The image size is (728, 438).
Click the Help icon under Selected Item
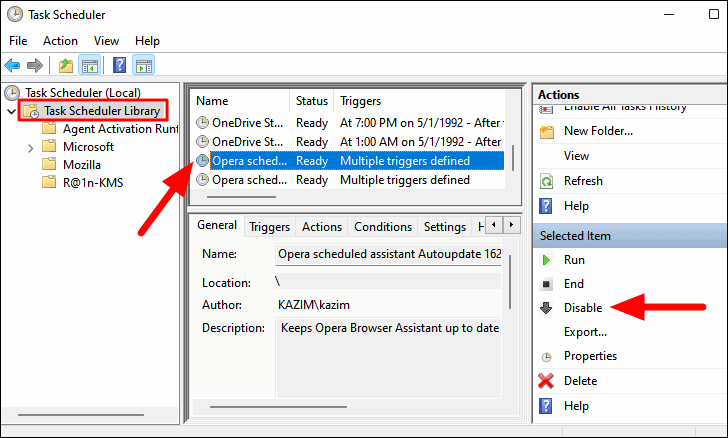pyautogui.click(x=546, y=406)
